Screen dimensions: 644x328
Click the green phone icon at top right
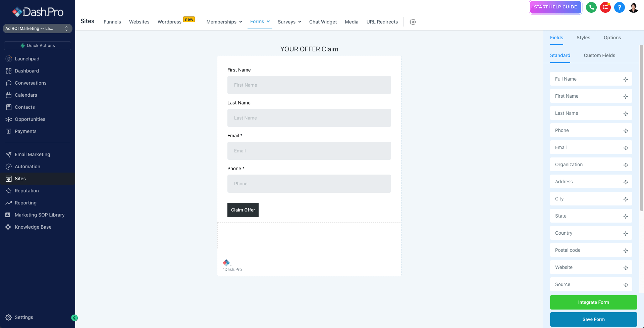[591, 7]
